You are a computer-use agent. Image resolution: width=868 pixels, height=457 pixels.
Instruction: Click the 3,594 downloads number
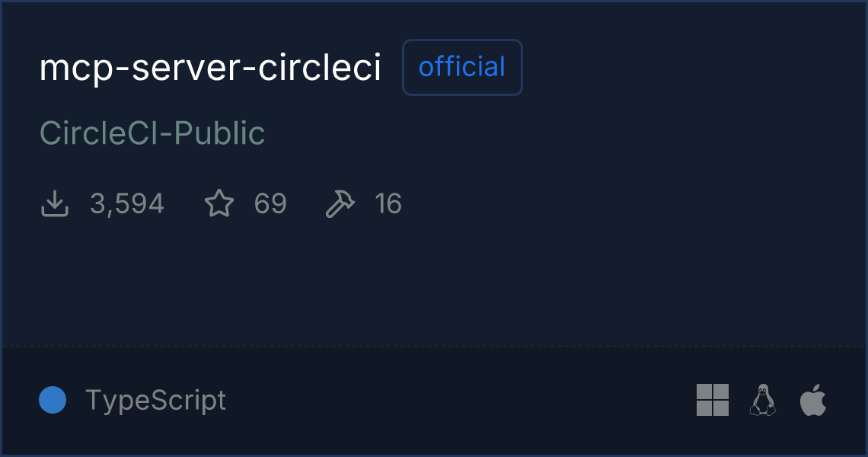[x=126, y=204]
